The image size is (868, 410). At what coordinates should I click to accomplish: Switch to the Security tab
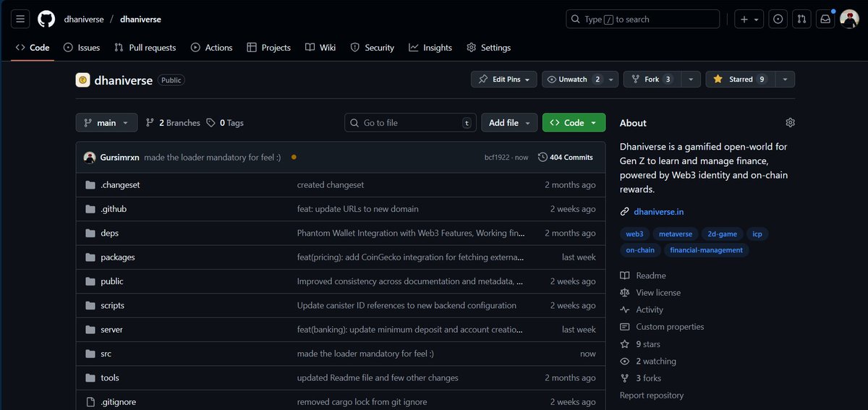pos(373,48)
